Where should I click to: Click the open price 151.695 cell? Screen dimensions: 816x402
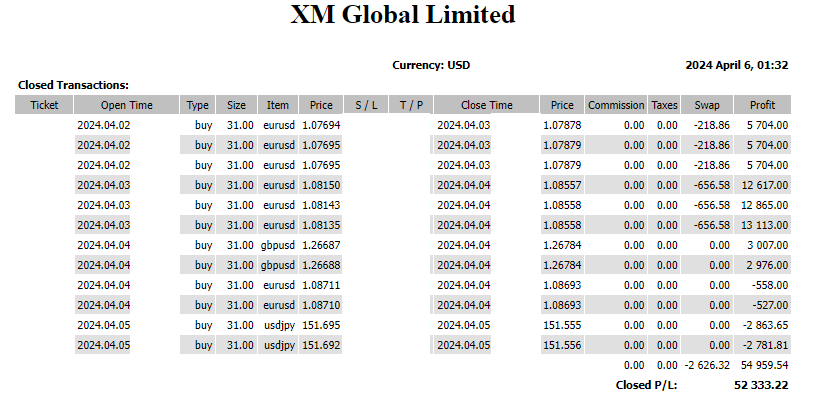point(321,325)
